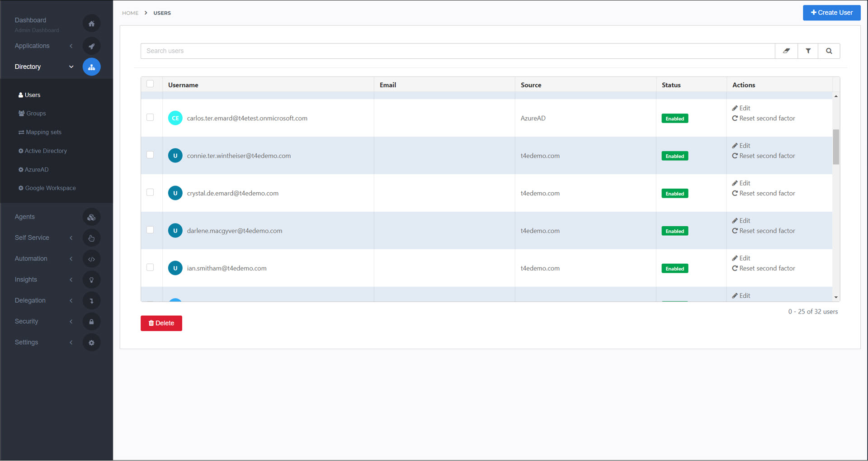The width and height of the screenshot is (868, 461).
Task: Check the box for crystal.de.emard row
Action: tap(150, 192)
